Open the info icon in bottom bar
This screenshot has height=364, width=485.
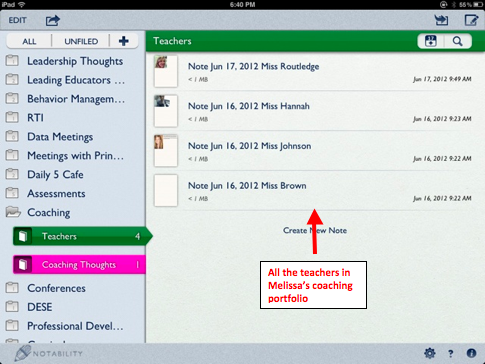[471, 353]
